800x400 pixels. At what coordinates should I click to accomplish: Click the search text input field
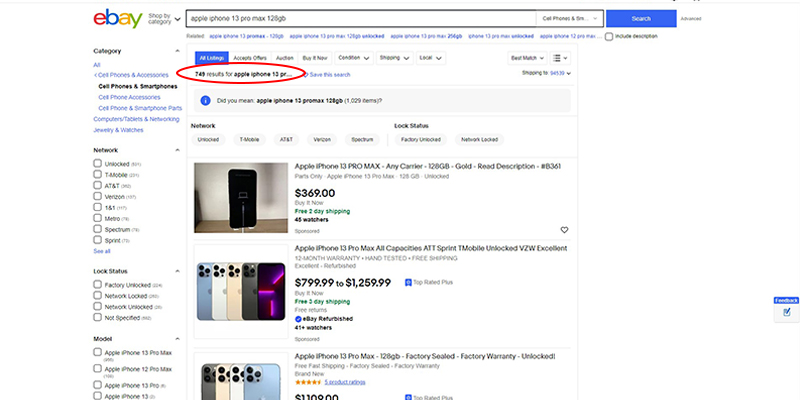[x=361, y=18]
